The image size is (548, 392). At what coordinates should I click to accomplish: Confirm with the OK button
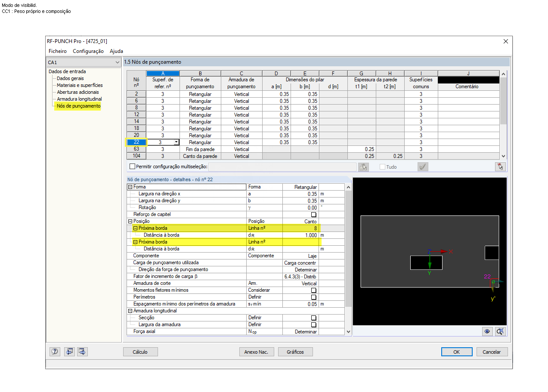click(x=457, y=352)
